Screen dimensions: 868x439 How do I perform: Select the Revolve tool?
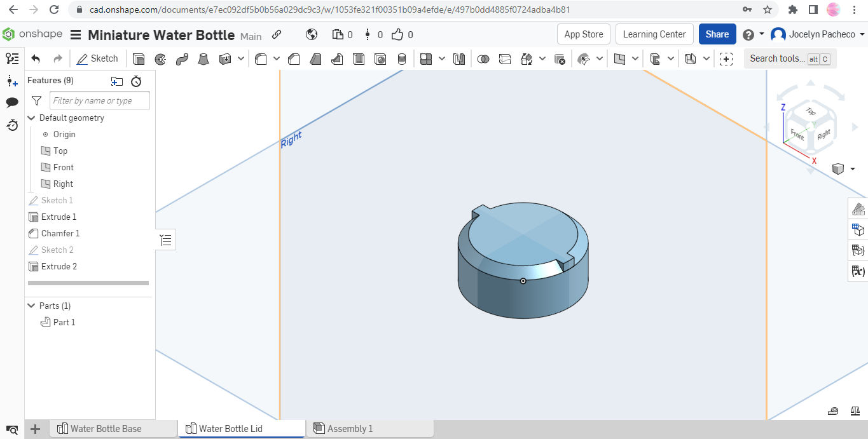pos(160,59)
